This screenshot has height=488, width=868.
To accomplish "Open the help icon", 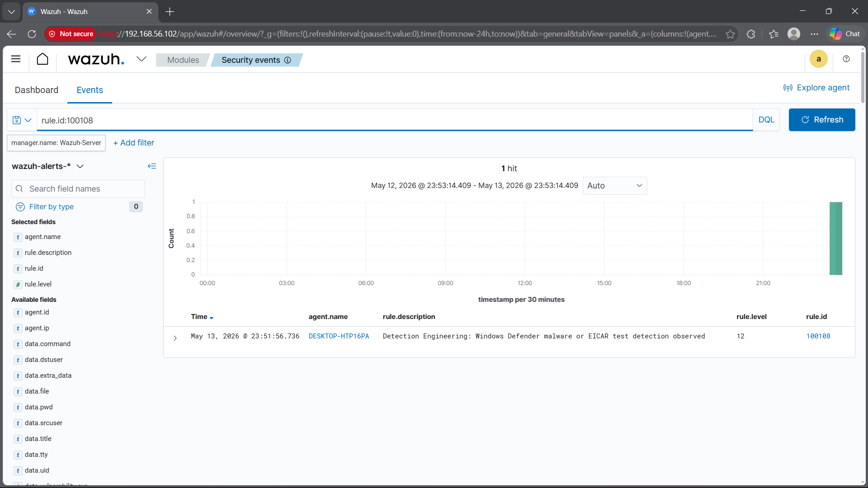I will [846, 59].
